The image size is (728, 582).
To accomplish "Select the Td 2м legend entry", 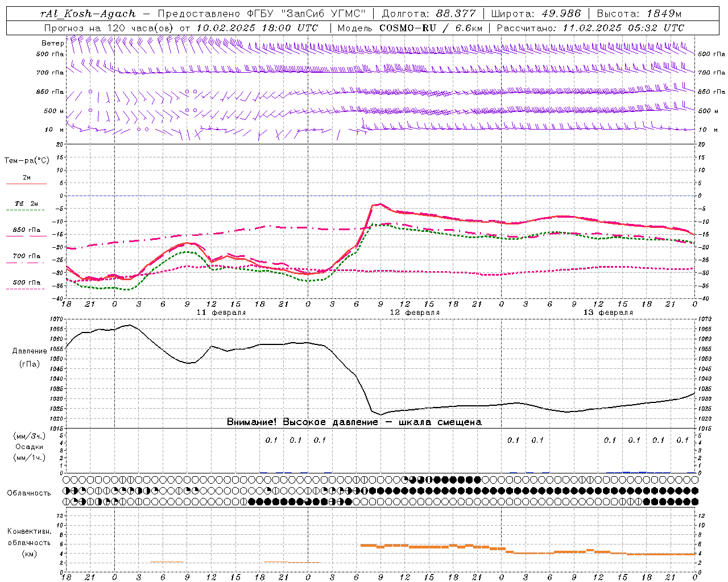I will (x=26, y=203).
